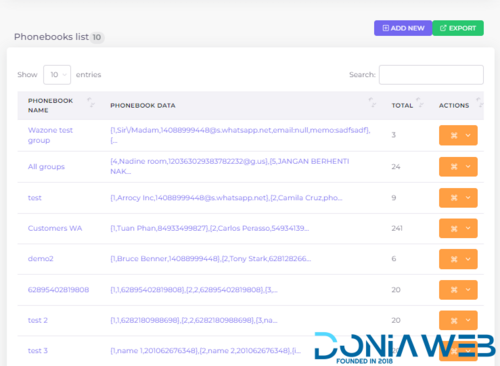Open demo2 phonebook data link
Image resolution: width=500 pixels, height=366 pixels.
210,259
